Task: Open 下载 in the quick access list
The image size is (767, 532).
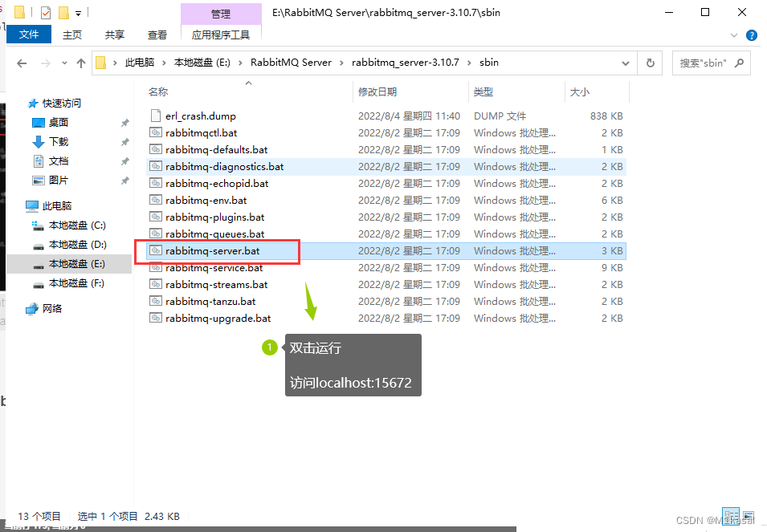Action: pyautogui.click(x=59, y=142)
